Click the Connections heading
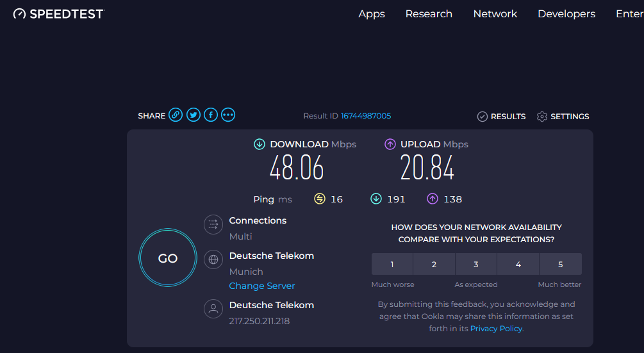The height and width of the screenshot is (353, 644). (258, 220)
